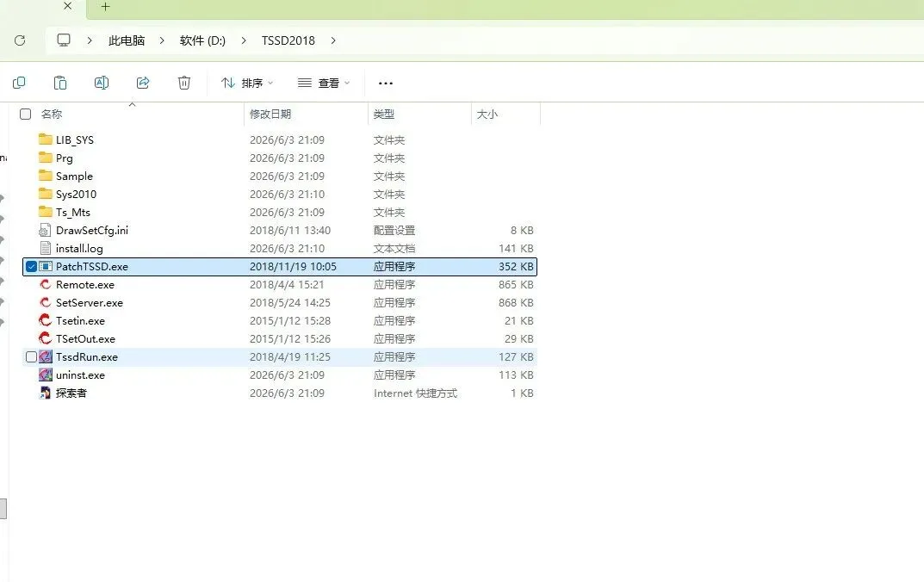Sort by 类型 column header
This screenshot has width=924, height=582.
click(384, 115)
